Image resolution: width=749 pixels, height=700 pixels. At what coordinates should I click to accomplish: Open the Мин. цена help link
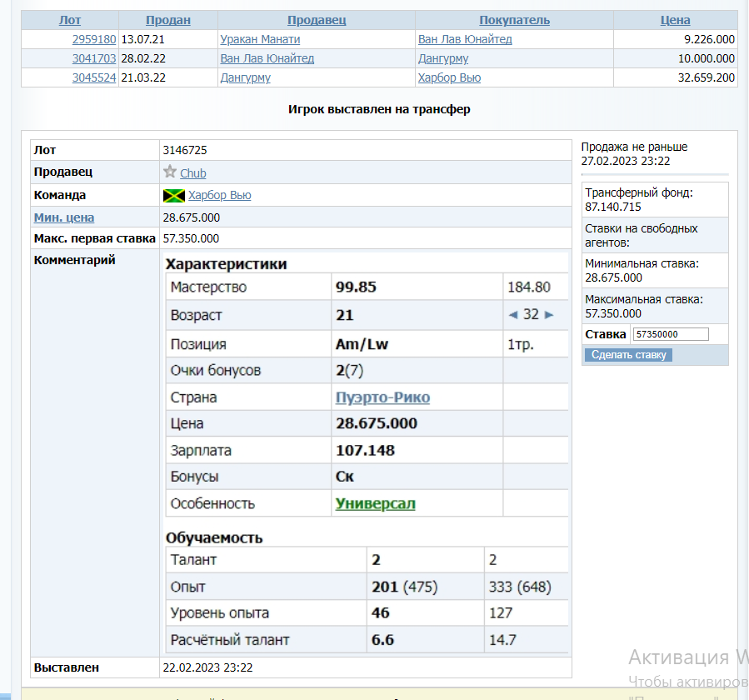pyautogui.click(x=64, y=217)
